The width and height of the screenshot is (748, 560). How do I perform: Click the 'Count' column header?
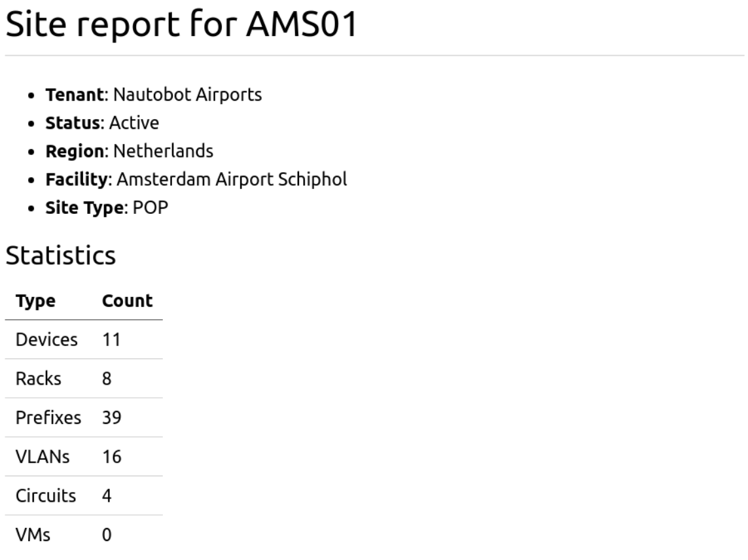pos(127,301)
